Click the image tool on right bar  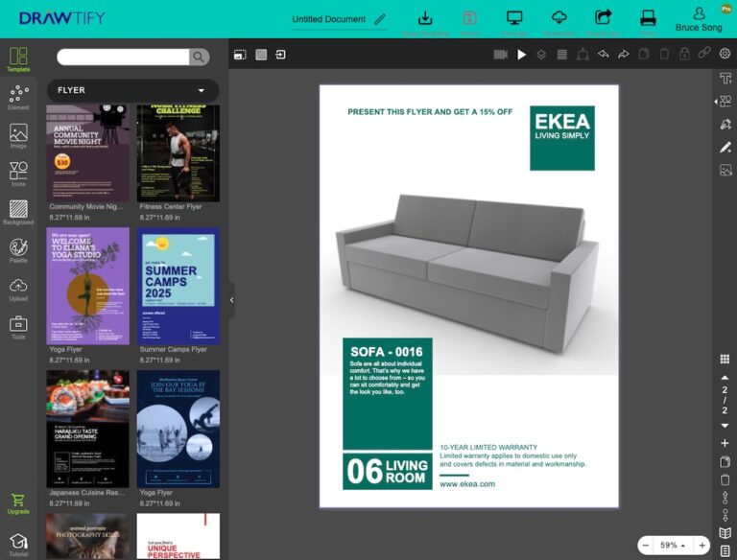click(725, 170)
